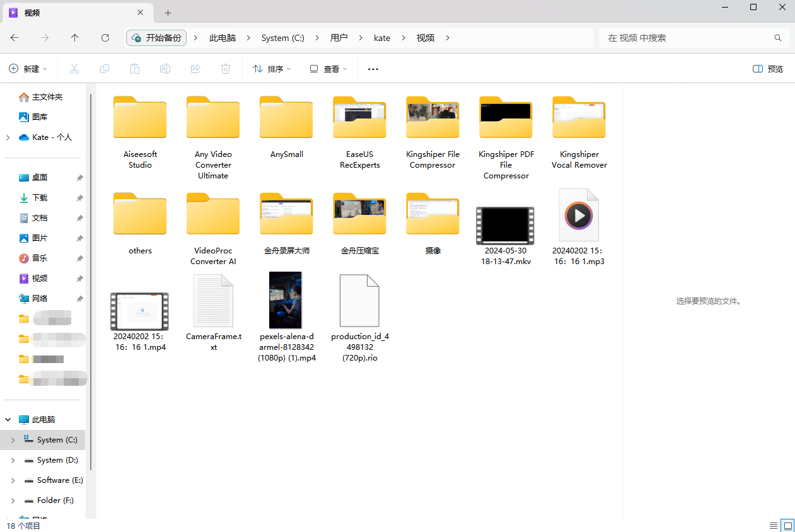
Task: Click the Copy icon in toolbar
Action: point(105,69)
